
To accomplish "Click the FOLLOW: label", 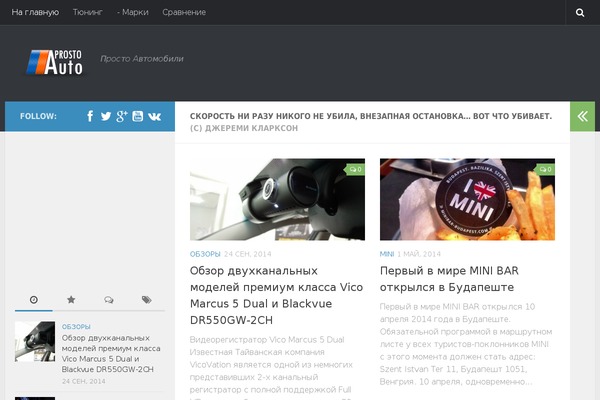I will 38,116.
